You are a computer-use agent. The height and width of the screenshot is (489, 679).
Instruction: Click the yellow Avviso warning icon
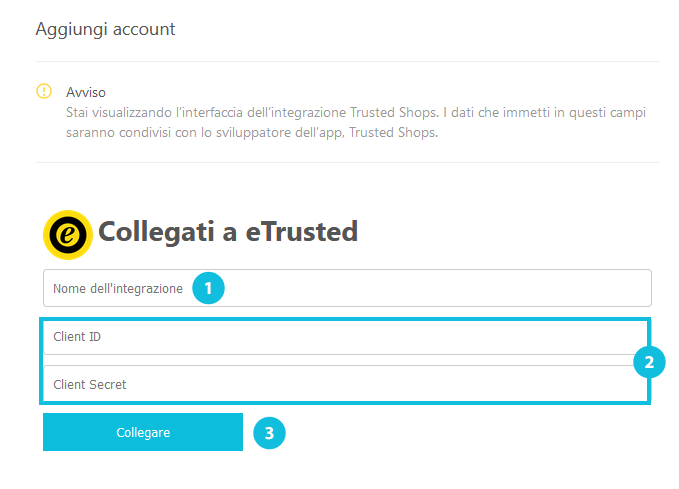44,91
